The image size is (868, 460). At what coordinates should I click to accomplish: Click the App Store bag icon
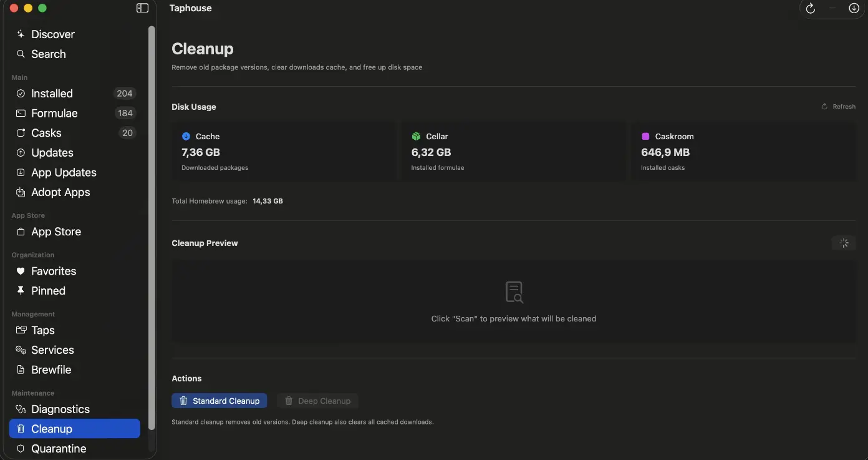(x=21, y=232)
